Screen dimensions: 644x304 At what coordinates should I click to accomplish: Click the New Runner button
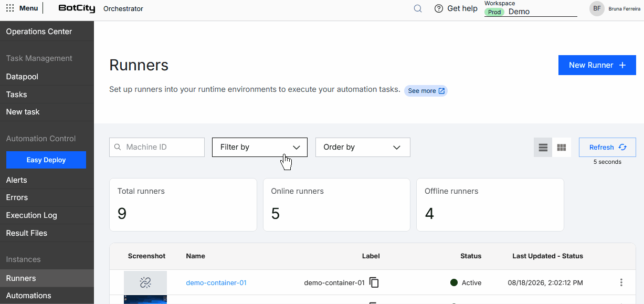point(597,65)
